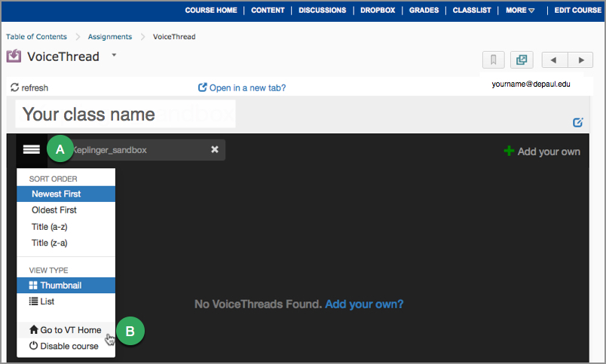Click the green plus Add your own icon
Viewport: 606px width, 364px height.
click(x=509, y=151)
